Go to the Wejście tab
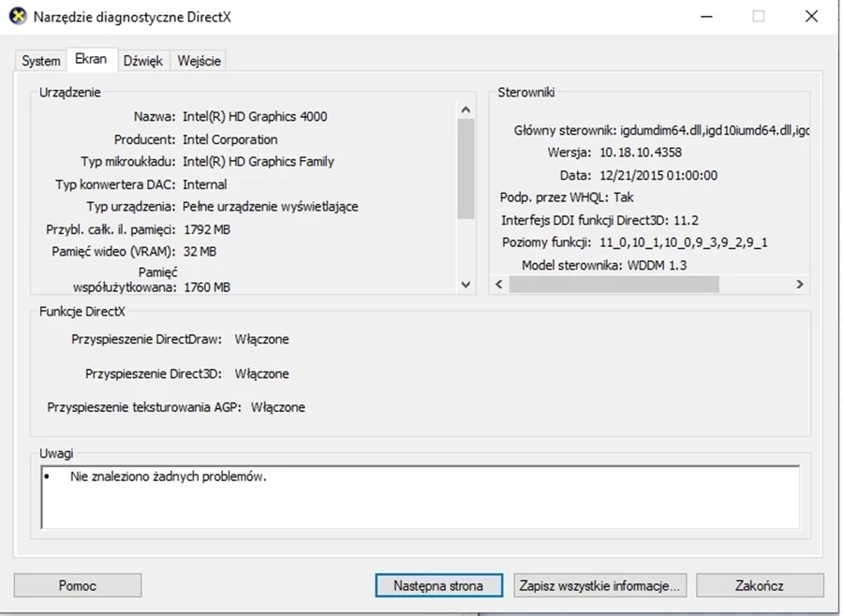Image resolution: width=843 pixels, height=616 pixels. pos(199,61)
